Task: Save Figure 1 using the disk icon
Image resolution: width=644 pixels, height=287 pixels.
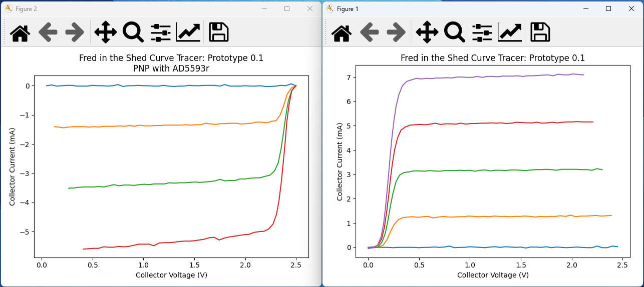Action: [x=540, y=32]
